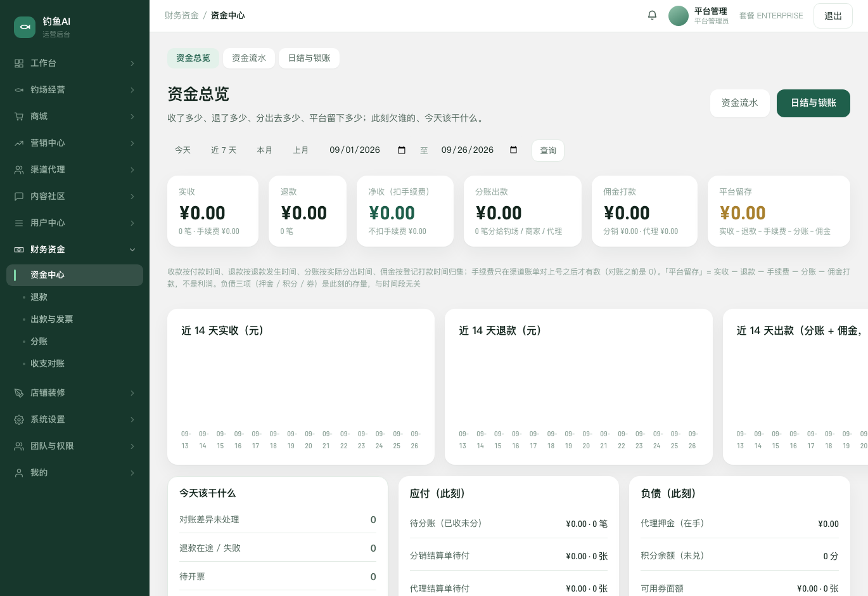This screenshot has height=596, width=868.
Task: Select the 今天 date range filter
Action: (x=183, y=150)
